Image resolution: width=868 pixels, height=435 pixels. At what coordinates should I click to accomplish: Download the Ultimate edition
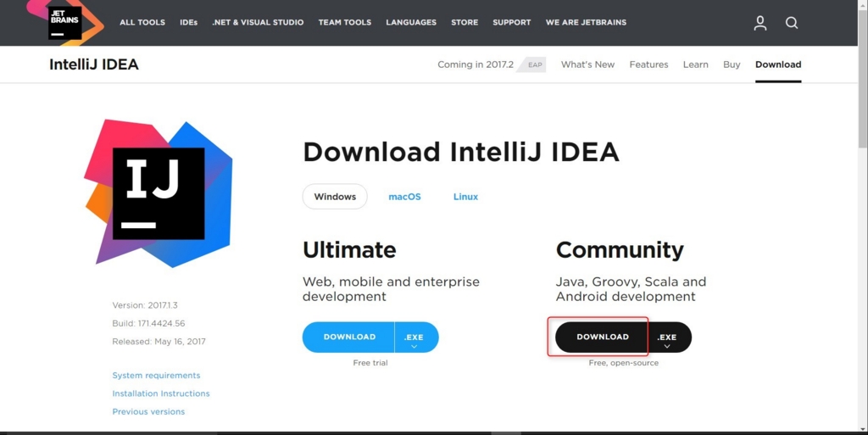coord(348,337)
